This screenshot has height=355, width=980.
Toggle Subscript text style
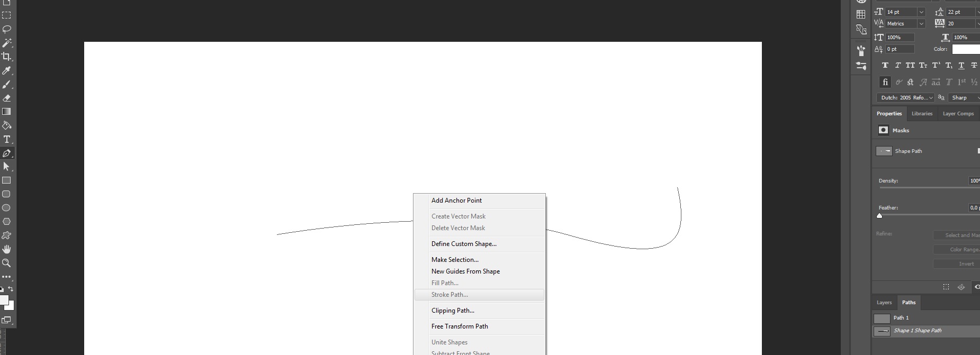(949, 66)
